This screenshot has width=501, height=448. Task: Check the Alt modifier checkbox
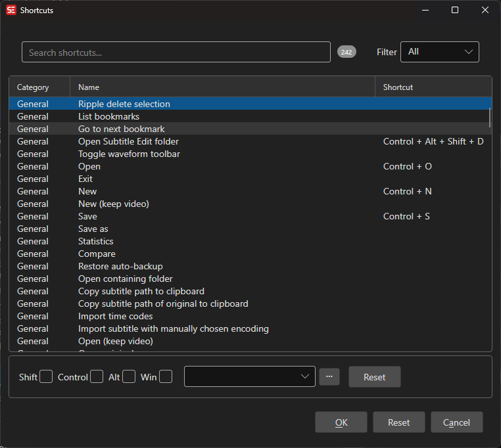tap(129, 377)
